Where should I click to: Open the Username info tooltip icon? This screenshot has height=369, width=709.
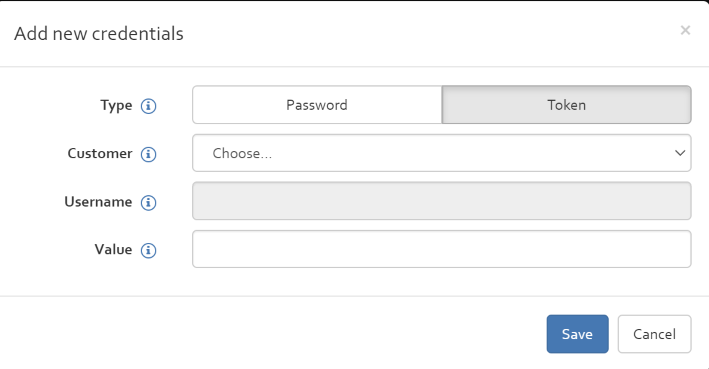pos(148,203)
